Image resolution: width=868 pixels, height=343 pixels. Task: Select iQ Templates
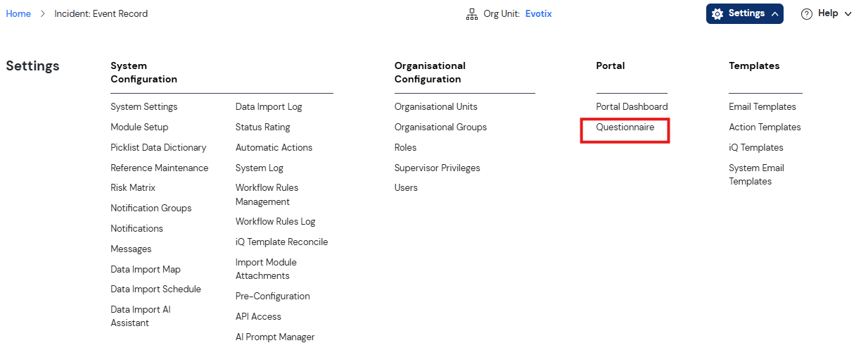[756, 148]
